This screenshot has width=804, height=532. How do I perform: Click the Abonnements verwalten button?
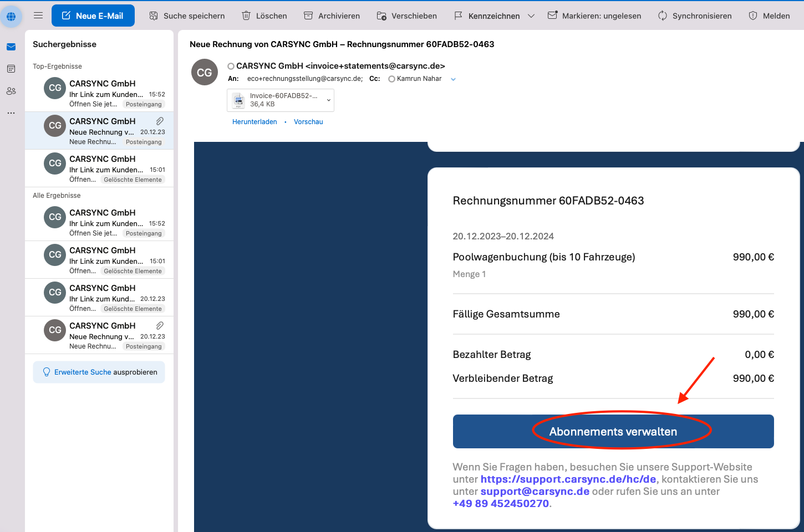(x=613, y=431)
